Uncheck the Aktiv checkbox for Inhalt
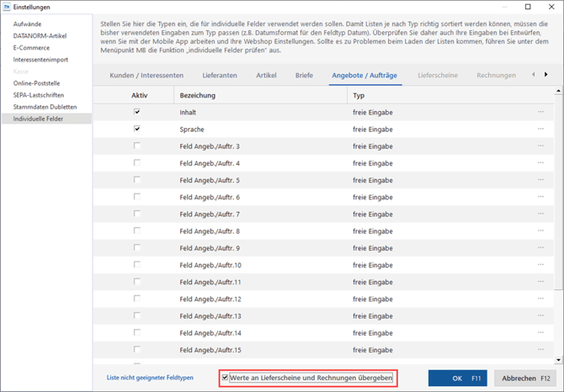This screenshot has height=392, width=564. tap(137, 112)
